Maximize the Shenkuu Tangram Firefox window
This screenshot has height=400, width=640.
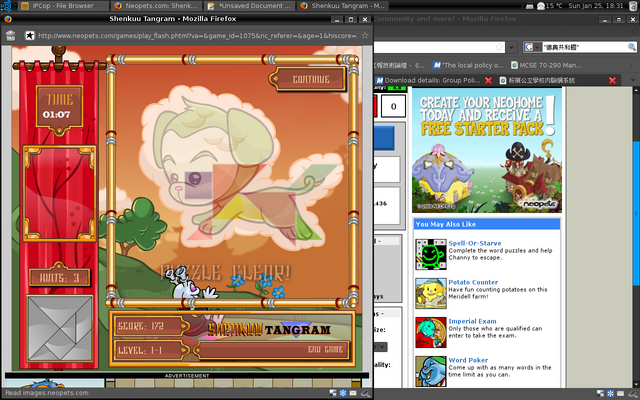coord(351,19)
